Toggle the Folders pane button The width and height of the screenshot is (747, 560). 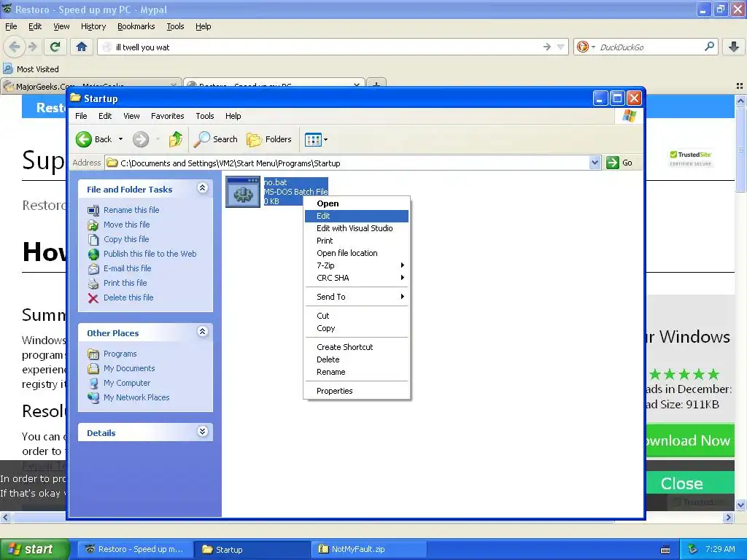click(269, 139)
